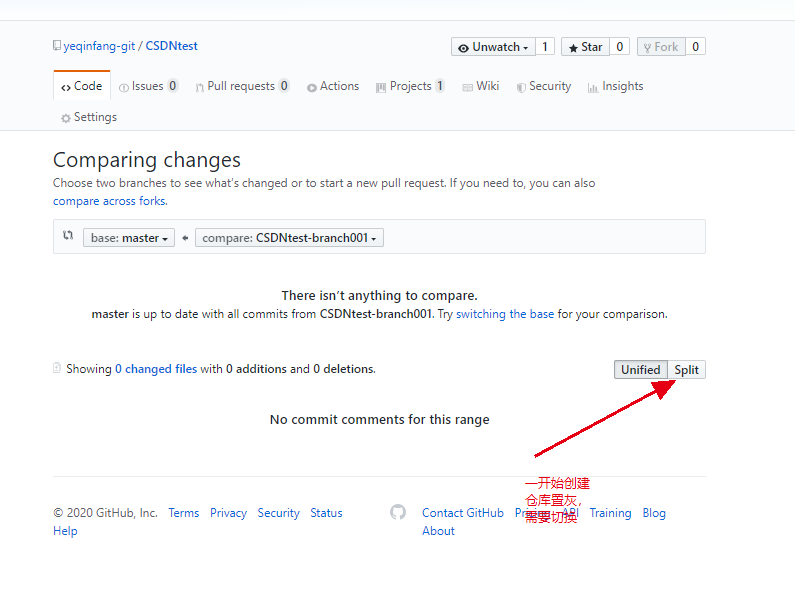This screenshot has height=604, width=795.
Task: Click the 0 changed files link
Action: coord(156,369)
